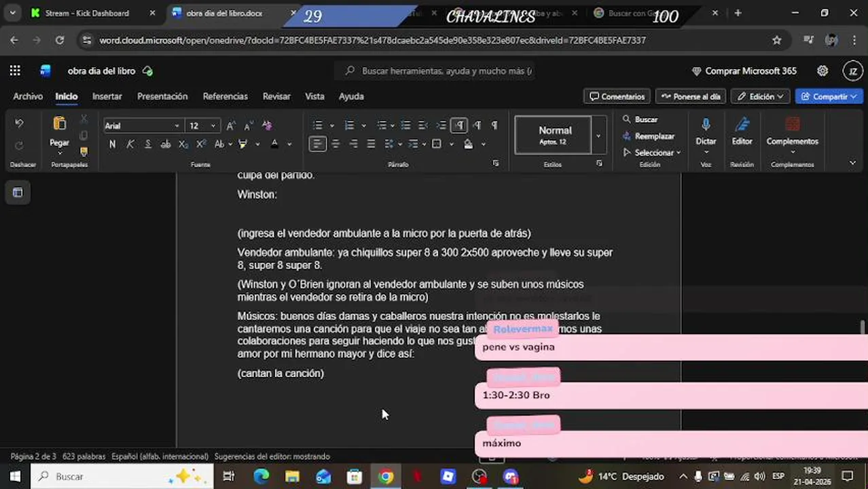Open highlight color dropdown arrow

tap(257, 144)
